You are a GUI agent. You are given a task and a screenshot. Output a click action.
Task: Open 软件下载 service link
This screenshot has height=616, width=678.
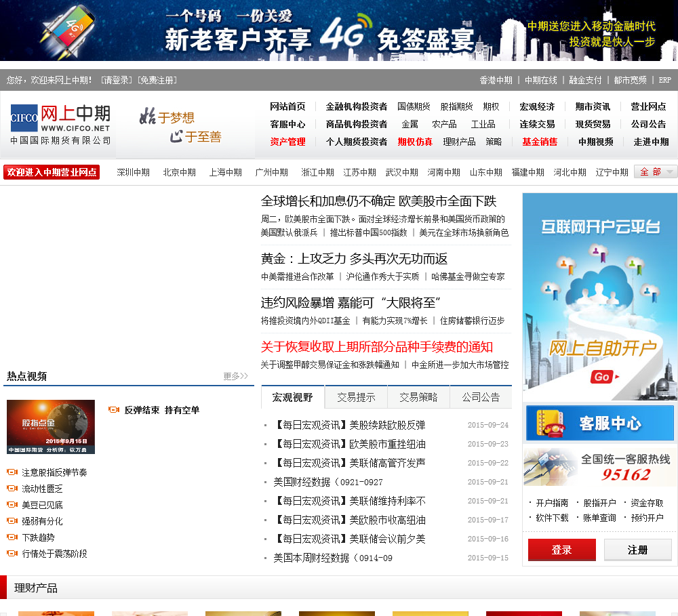coord(552,518)
